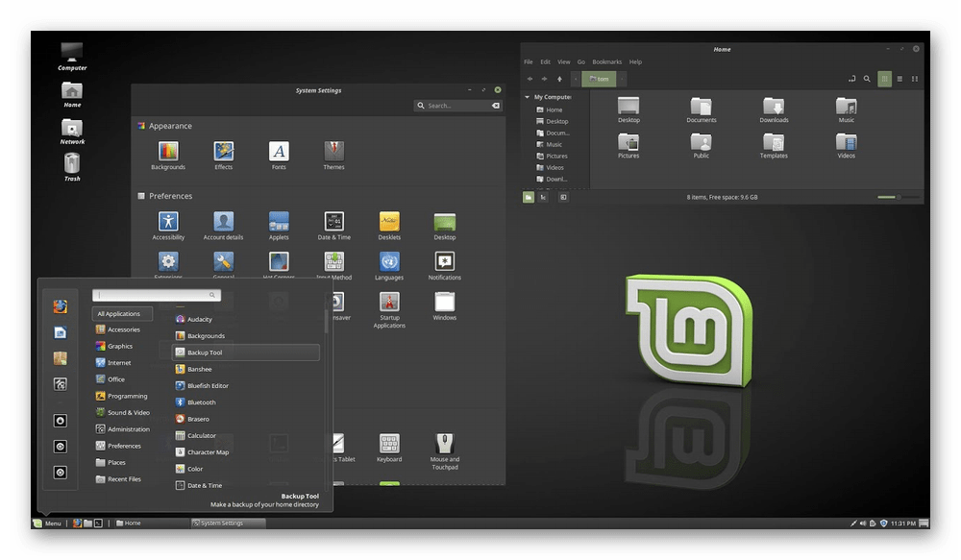Click the application menu search box

[x=157, y=295]
